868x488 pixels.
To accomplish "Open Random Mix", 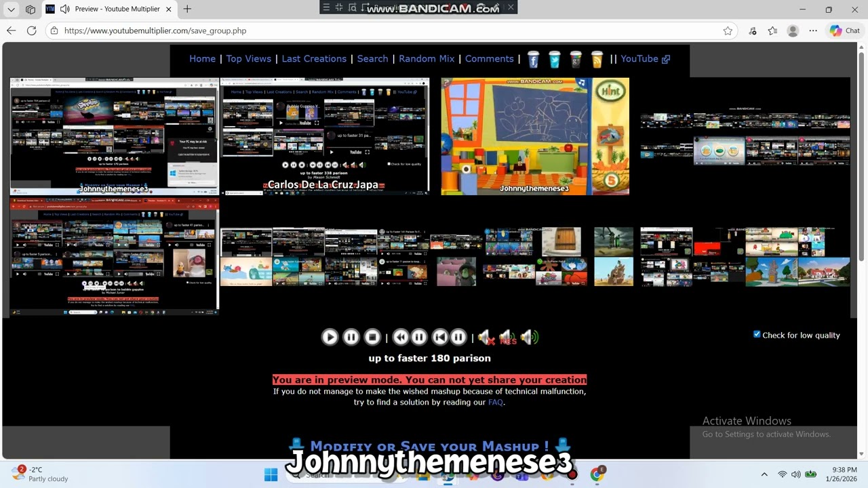I will 427,58.
